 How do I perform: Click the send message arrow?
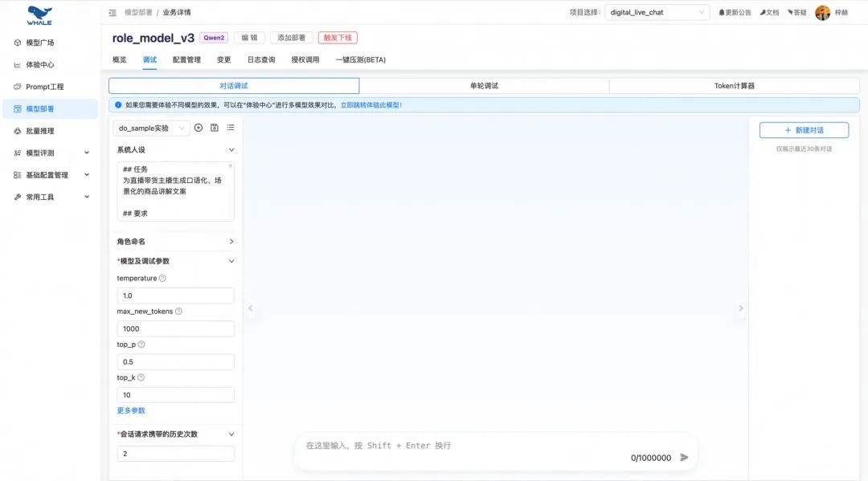coord(684,457)
